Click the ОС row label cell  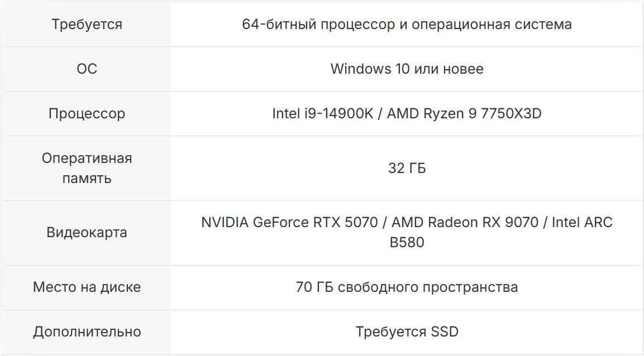[87, 69]
